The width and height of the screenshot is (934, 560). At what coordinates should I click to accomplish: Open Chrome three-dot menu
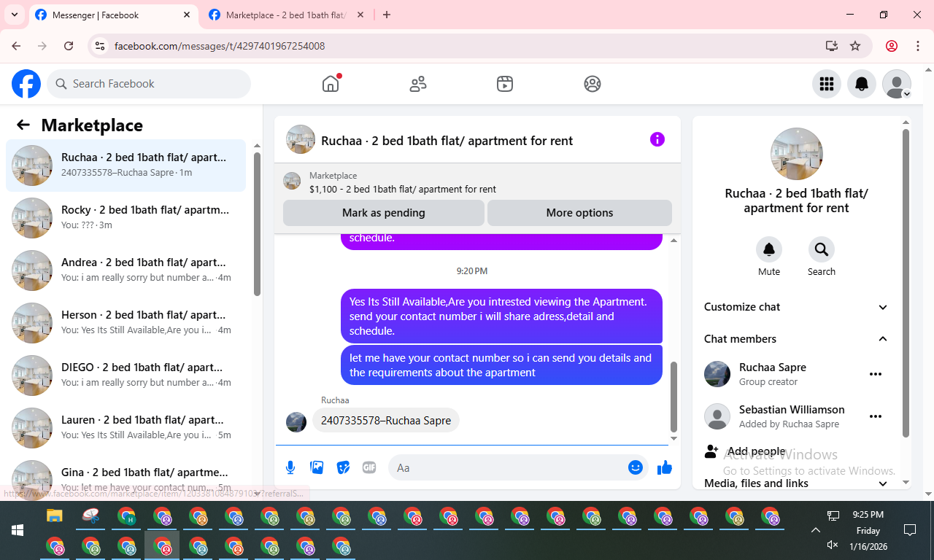pyautogui.click(x=918, y=46)
